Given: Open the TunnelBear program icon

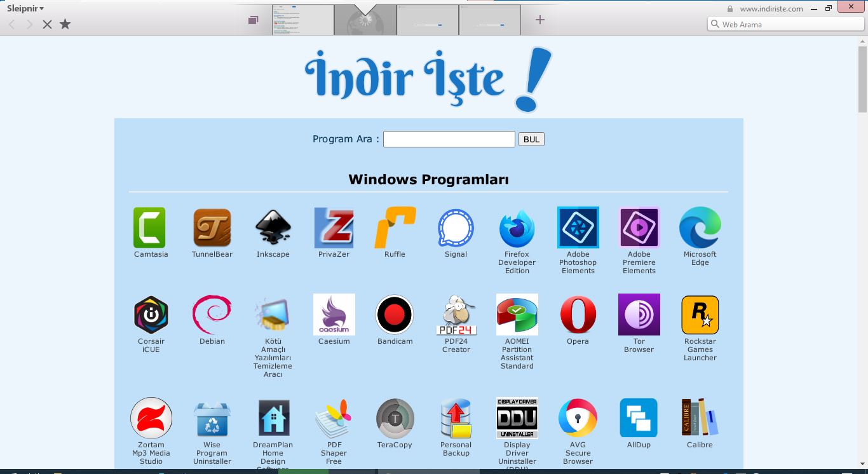Looking at the screenshot, I should coord(212,227).
